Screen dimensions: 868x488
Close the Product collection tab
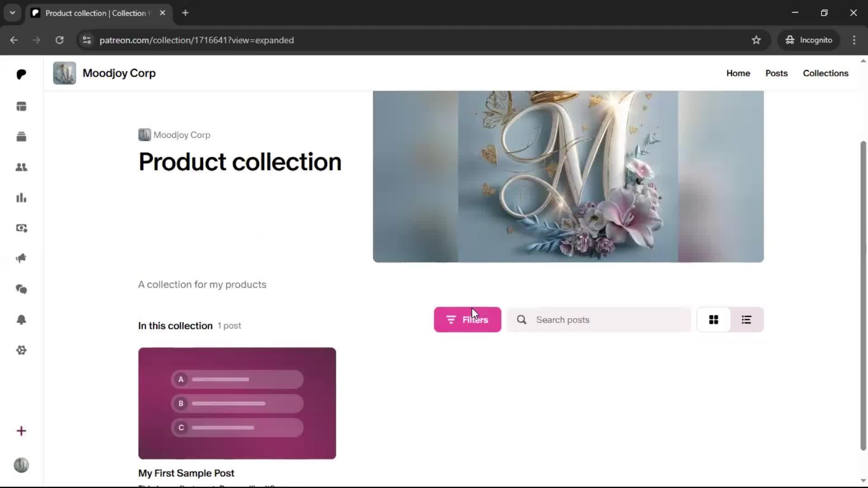(162, 13)
